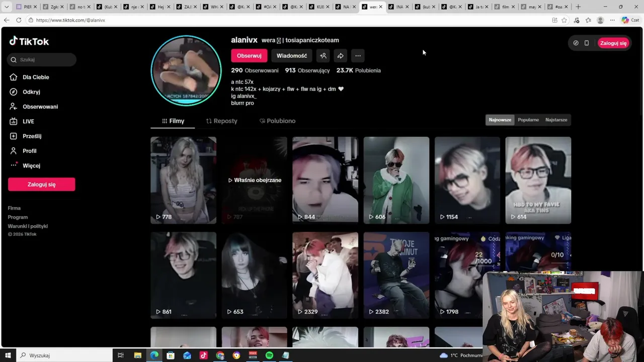This screenshot has width=644, height=362.
Task: Click the 913 Obserwujący count
Action: 307,70
